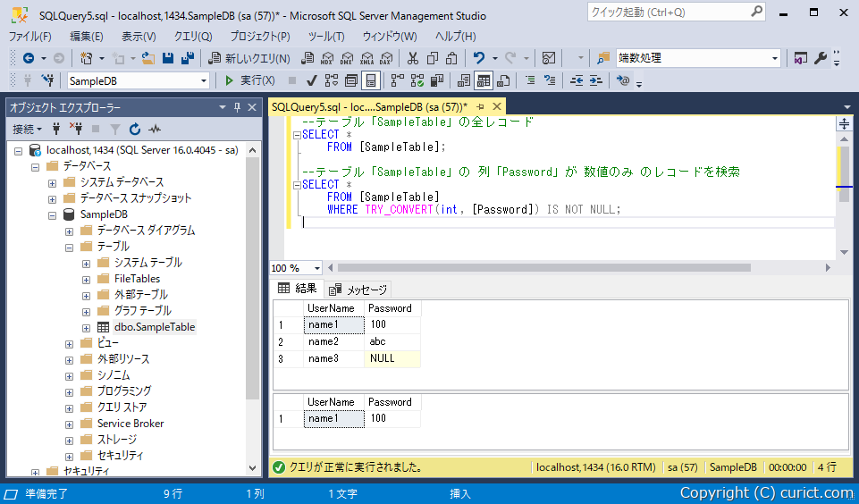Open the ツール(T) menu
Image resolution: width=859 pixels, height=504 pixels.
(x=326, y=37)
